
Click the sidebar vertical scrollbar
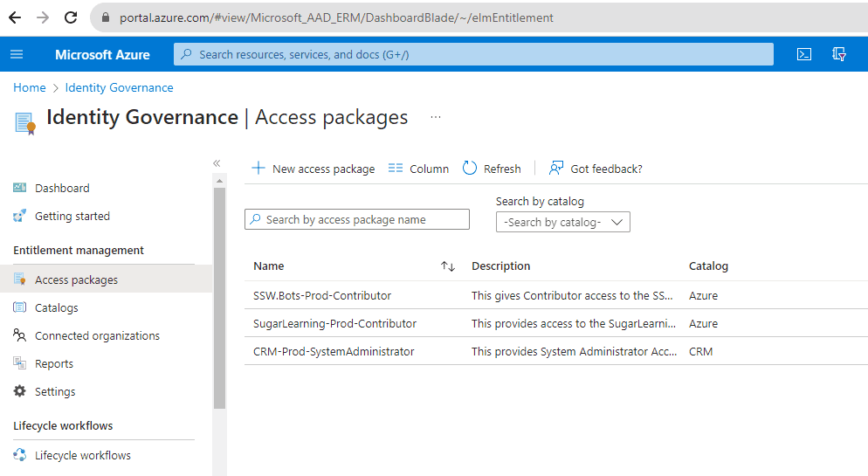tap(219, 297)
